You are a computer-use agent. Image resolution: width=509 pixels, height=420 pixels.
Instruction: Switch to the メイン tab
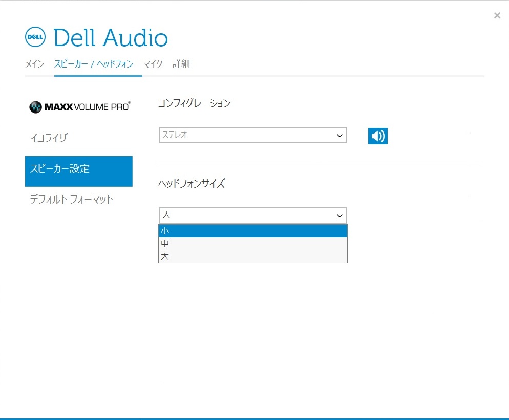[x=34, y=63]
